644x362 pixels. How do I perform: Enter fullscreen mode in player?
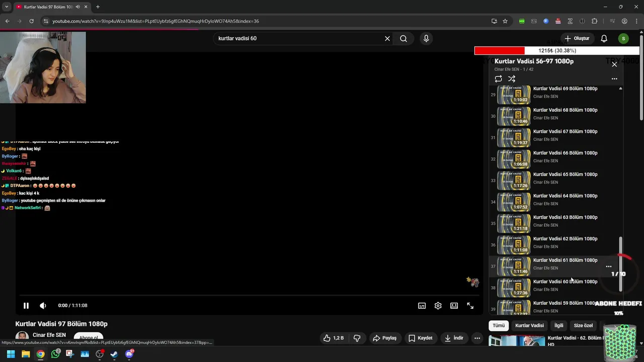470,306
